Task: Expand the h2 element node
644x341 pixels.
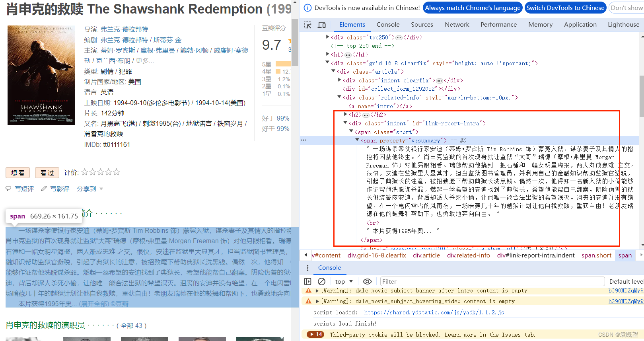Action: [345, 115]
